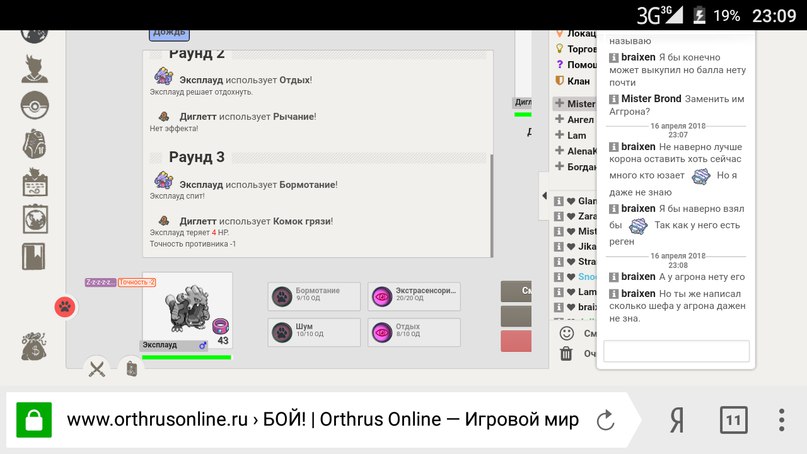Click the Точность -2 status badge
Image resolution: width=807 pixels, height=454 pixels.
137,282
